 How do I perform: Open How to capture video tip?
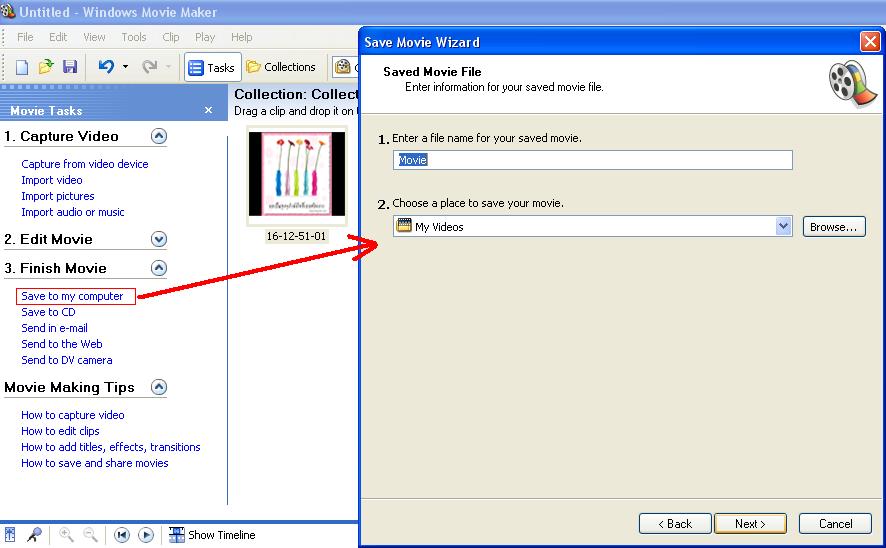(x=72, y=415)
